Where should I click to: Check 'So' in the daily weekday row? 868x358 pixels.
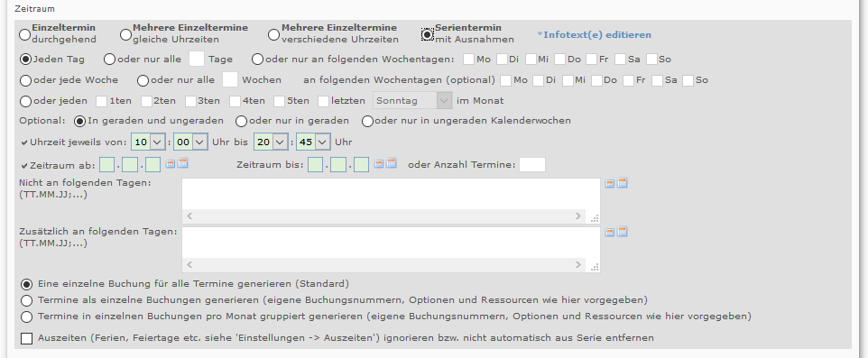[x=652, y=60]
